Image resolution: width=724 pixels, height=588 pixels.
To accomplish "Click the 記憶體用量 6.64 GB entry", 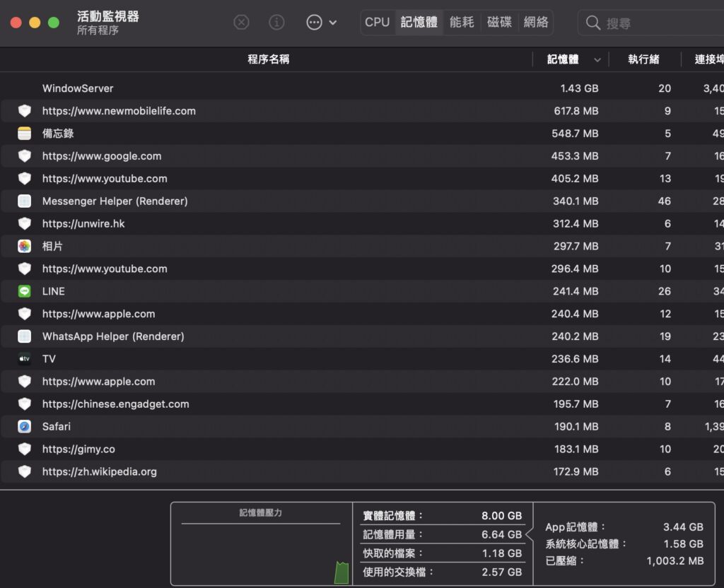I will tap(443, 534).
